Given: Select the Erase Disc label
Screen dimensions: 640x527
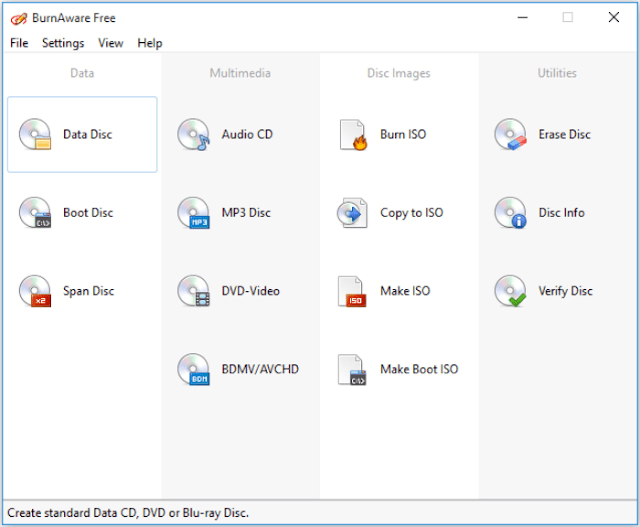Looking at the screenshot, I should (564, 134).
